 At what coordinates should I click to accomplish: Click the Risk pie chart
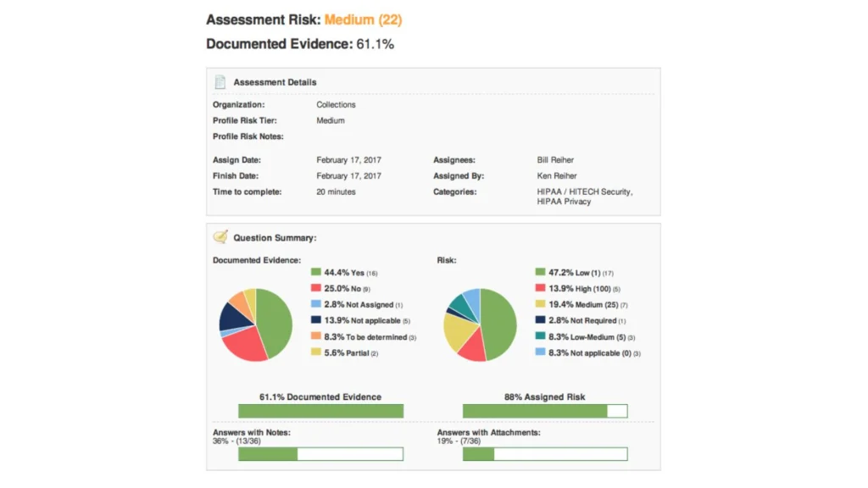click(x=480, y=324)
